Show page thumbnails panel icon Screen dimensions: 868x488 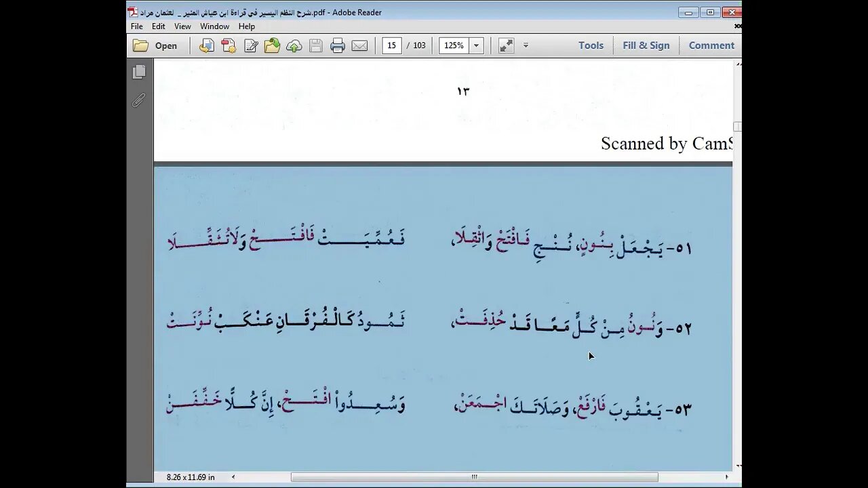pos(139,72)
